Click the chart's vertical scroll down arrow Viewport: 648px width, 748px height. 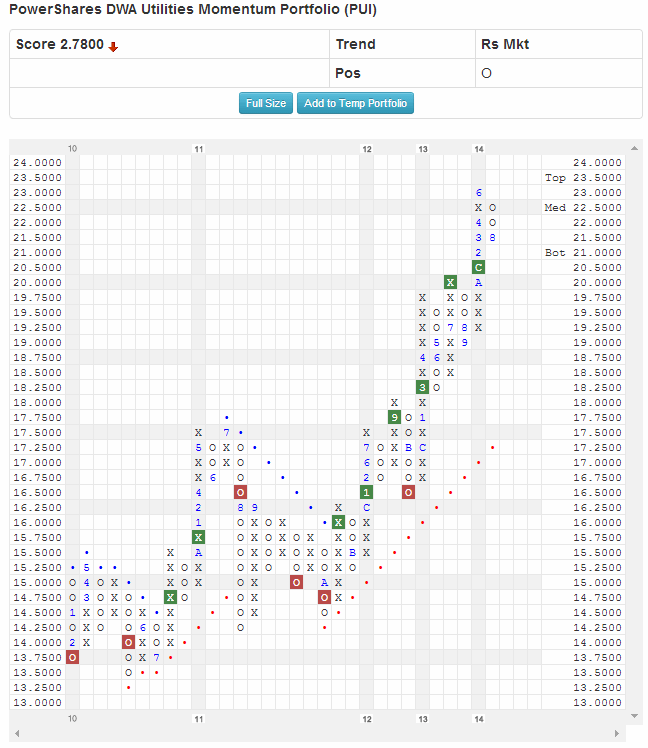tap(634, 716)
